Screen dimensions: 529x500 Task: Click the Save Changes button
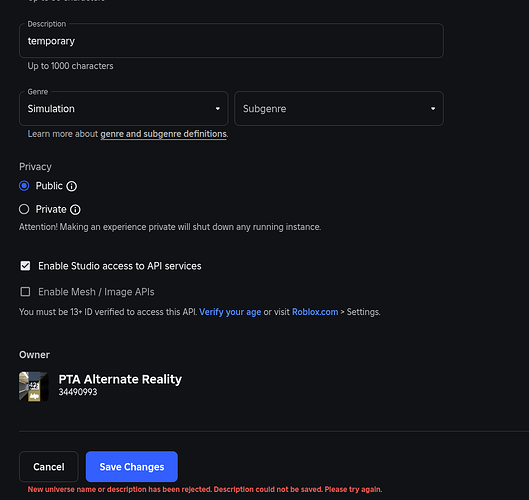pyautogui.click(x=132, y=467)
